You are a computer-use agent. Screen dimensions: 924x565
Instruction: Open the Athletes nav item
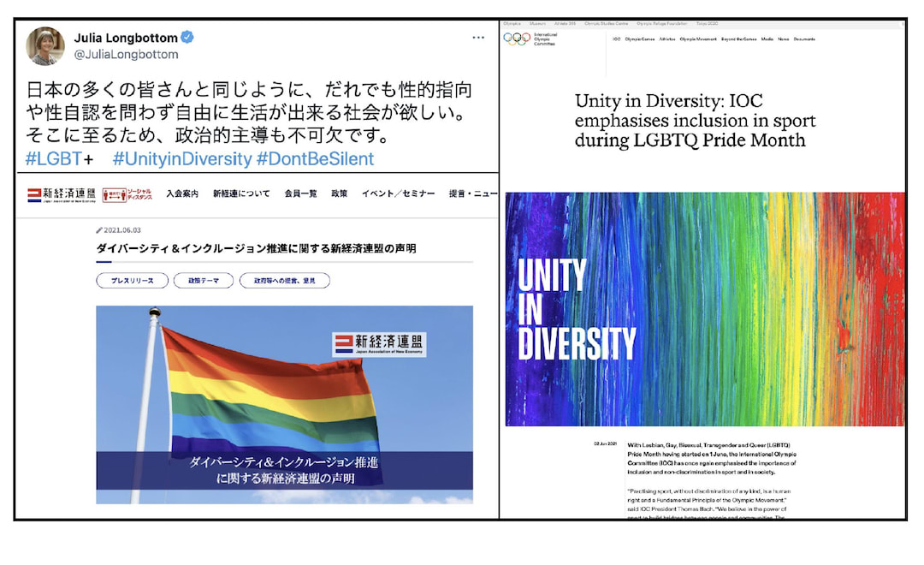(667, 39)
